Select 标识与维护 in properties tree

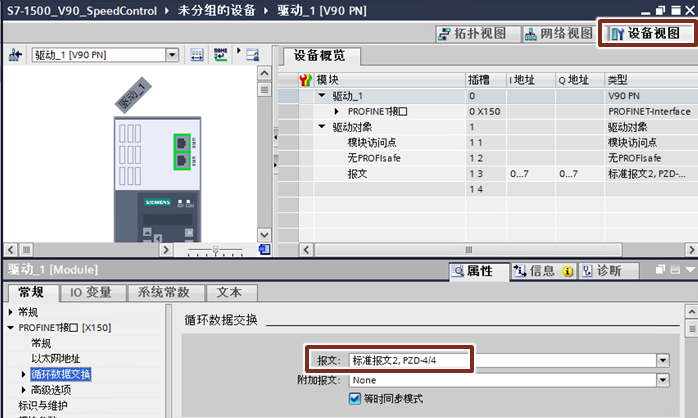click(43, 406)
